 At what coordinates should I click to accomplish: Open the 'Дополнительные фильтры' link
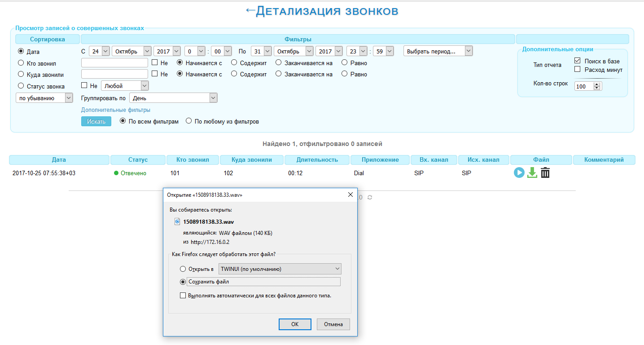coord(115,110)
